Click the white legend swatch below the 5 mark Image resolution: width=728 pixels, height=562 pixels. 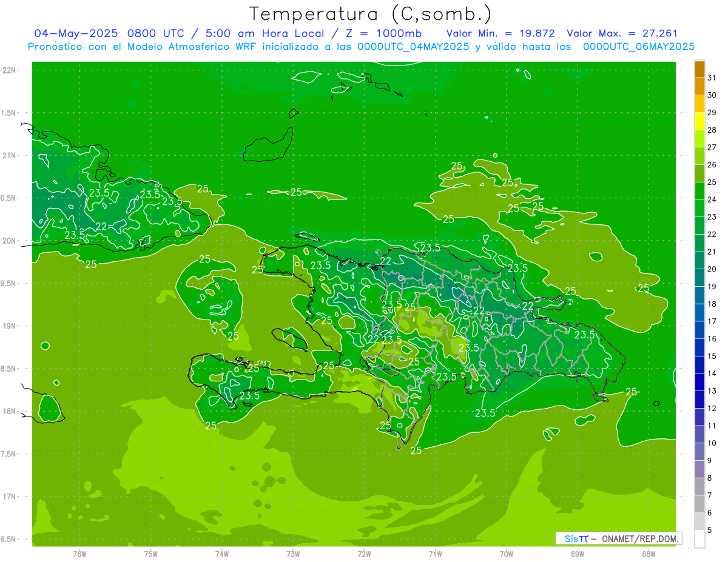click(699, 539)
